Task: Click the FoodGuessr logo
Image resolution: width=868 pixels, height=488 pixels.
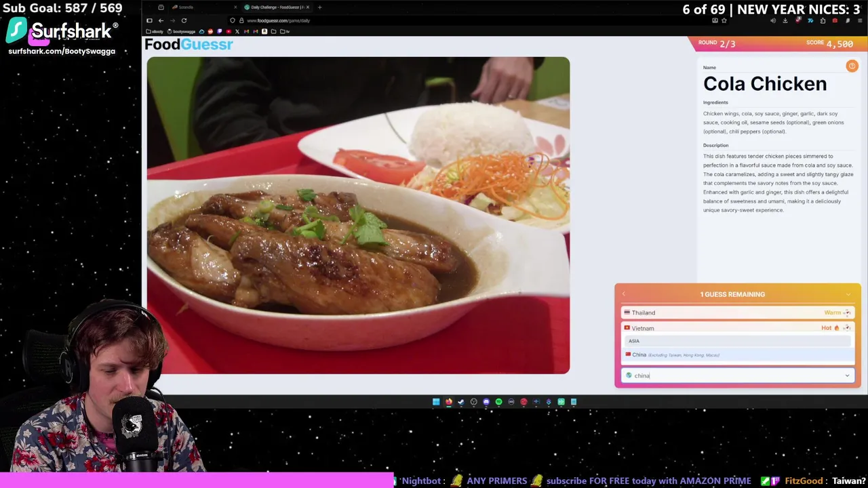Action: tap(189, 45)
